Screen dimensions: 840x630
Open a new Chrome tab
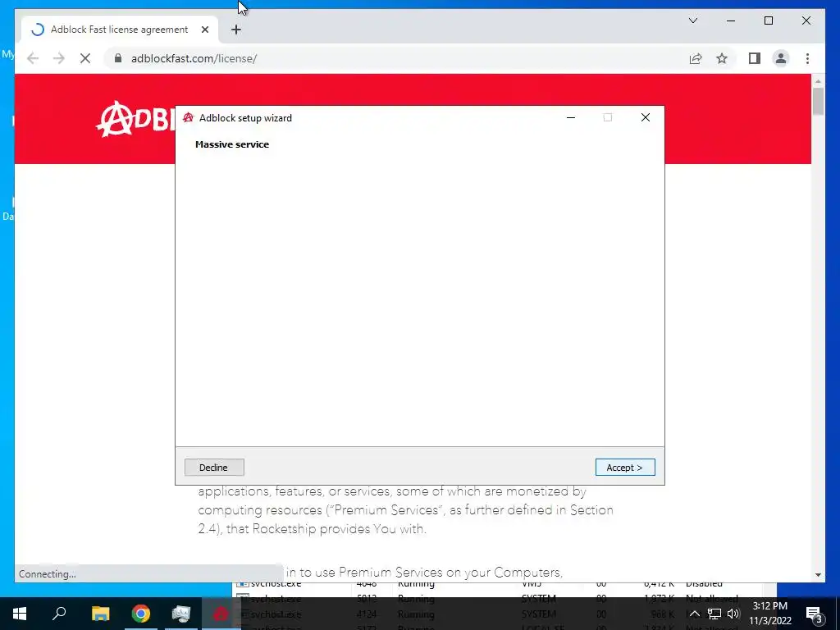(x=235, y=30)
